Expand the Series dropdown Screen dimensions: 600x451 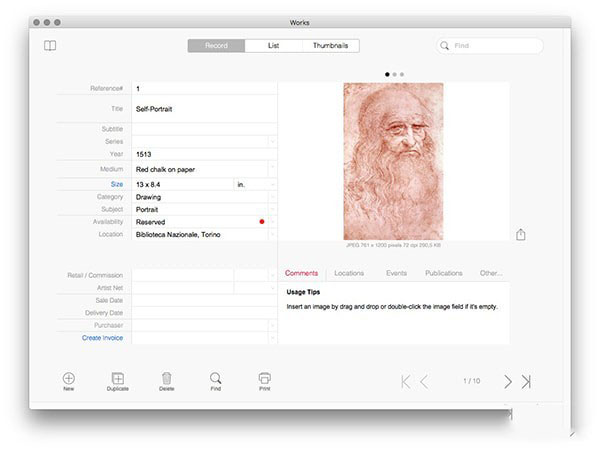[x=272, y=142]
